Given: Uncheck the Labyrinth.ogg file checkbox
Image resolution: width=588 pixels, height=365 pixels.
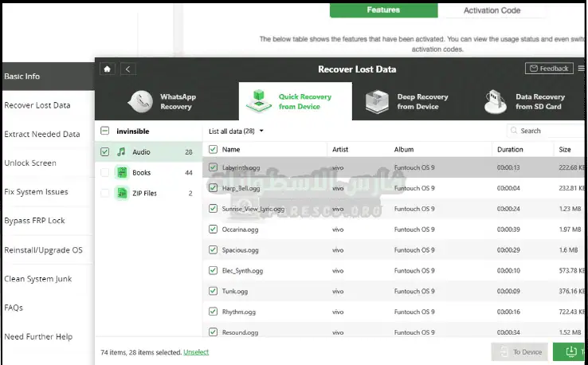Looking at the screenshot, I should click(x=213, y=167).
